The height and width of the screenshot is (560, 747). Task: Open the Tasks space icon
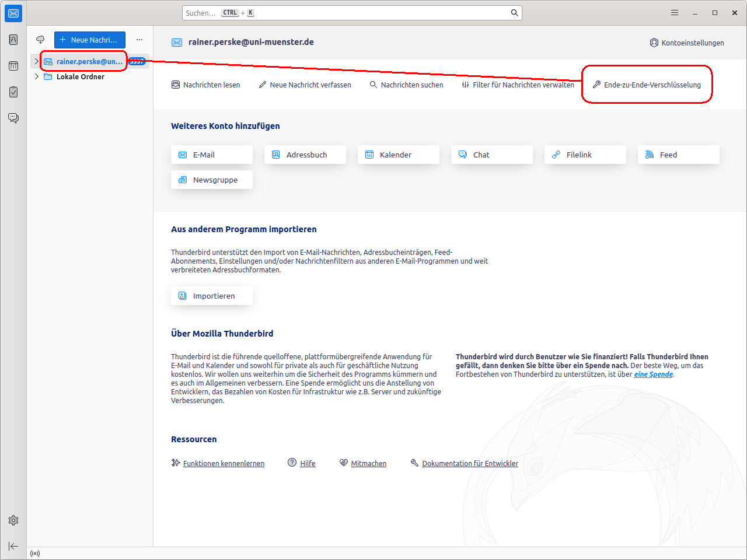(x=13, y=92)
